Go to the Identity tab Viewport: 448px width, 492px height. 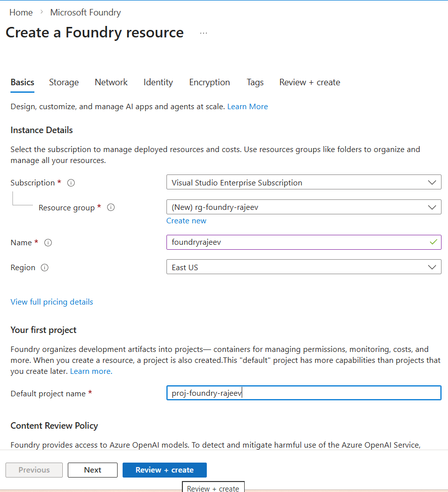coord(158,82)
